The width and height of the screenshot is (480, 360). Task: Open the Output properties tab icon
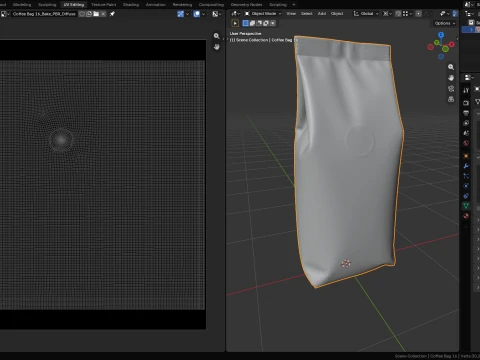[x=466, y=113]
